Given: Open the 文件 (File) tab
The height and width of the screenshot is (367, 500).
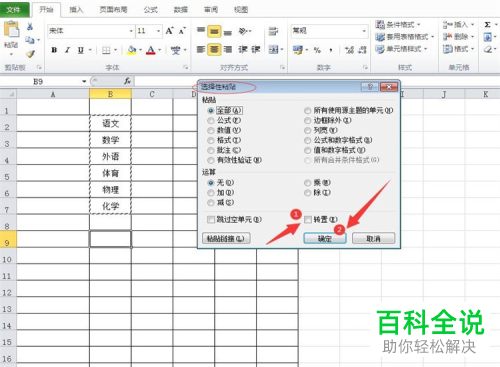Looking at the screenshot, I should pyautogui.click(x=14, y=10).
